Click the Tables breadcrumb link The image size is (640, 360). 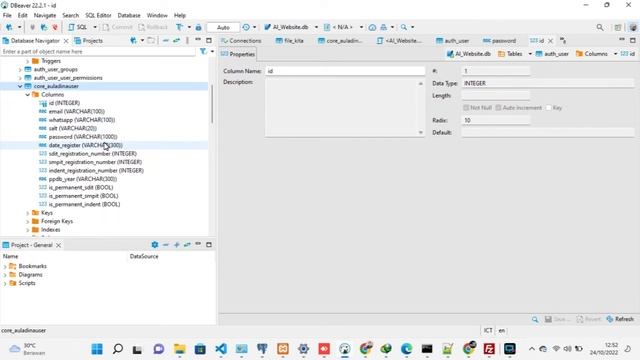(x=510, y=54)
